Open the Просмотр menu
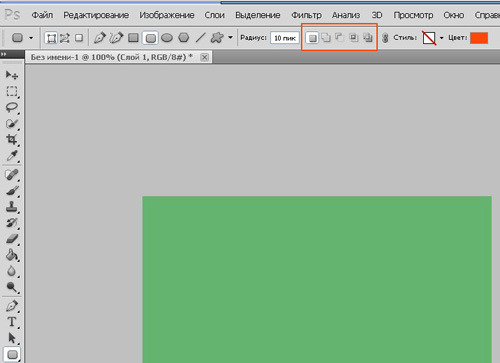Image resolution: width=500 pixels, height=363 pixels. (413, 15)
